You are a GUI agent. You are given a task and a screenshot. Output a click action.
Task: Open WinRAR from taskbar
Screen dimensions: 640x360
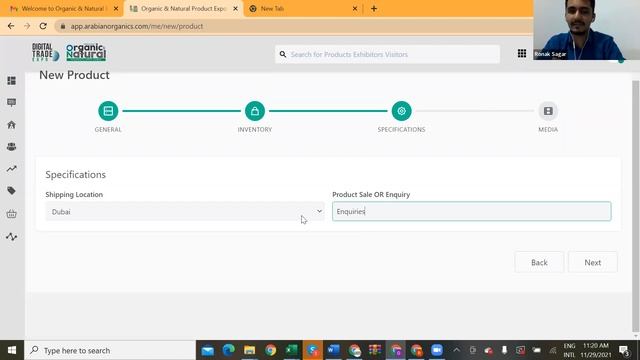click(375, 350)
